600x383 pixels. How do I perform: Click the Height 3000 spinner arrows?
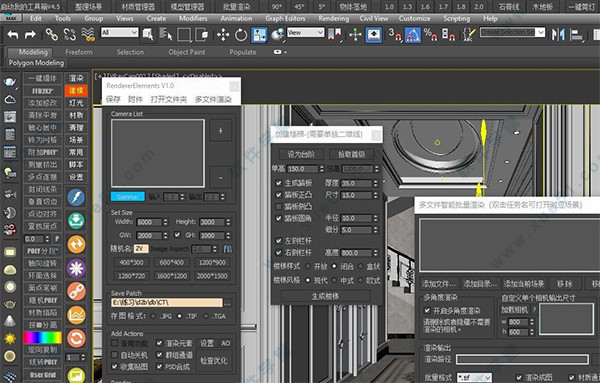coord(228,222)
